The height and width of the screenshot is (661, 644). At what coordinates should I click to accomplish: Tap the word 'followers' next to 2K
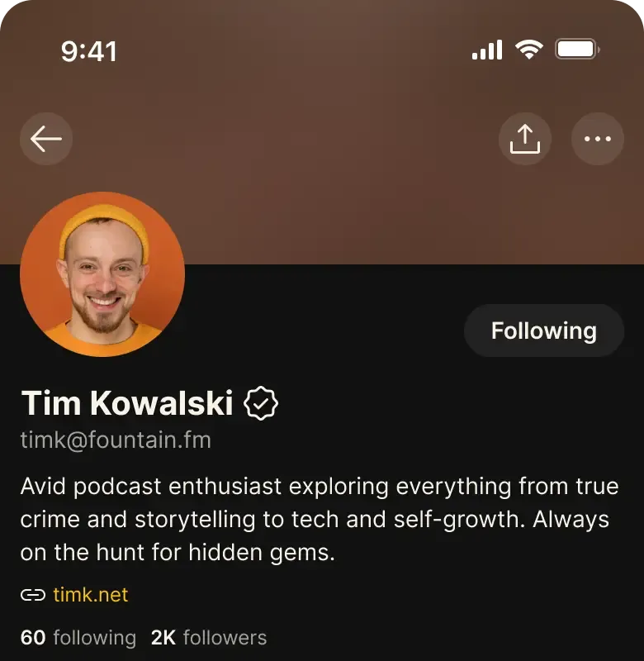pos(225,637)
